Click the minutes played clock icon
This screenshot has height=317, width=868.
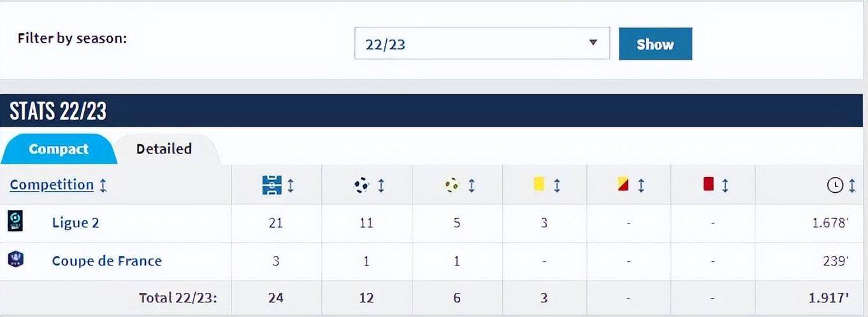click(835, 185)
